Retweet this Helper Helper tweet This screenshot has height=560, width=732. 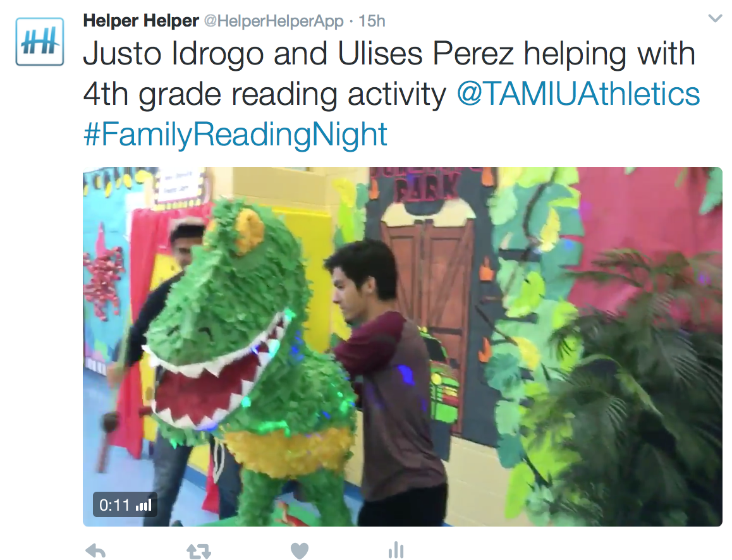[199, 551]
